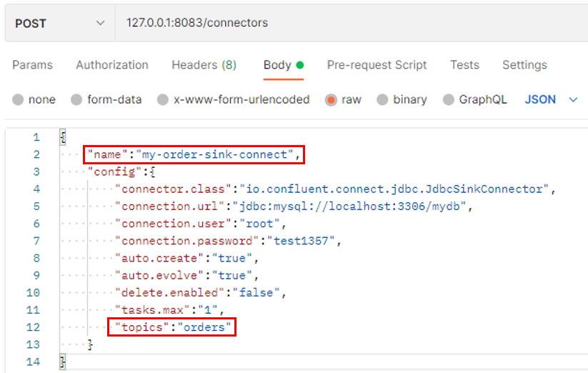
Task: Choose the binary radio option
Action: tap(382, 100)
